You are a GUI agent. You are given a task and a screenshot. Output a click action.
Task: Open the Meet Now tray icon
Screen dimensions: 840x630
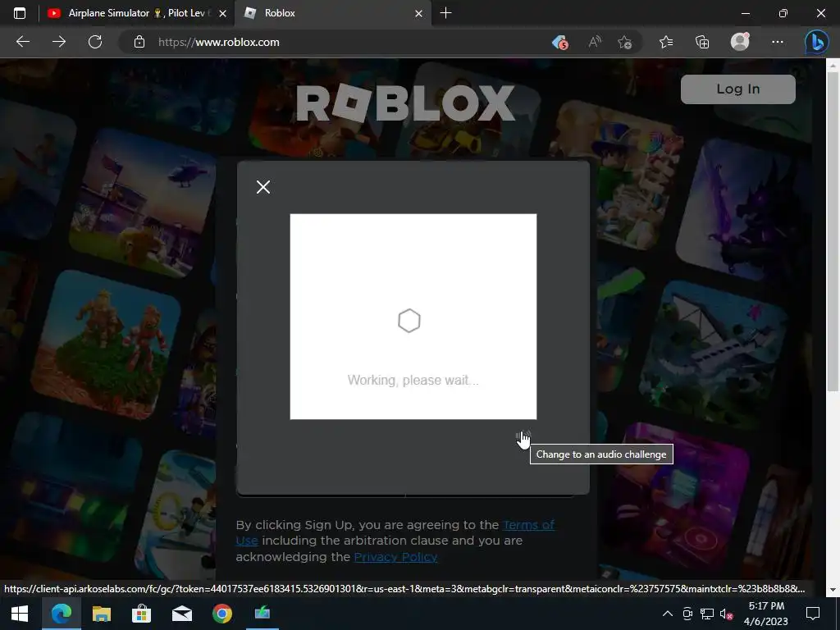[687, 614]
